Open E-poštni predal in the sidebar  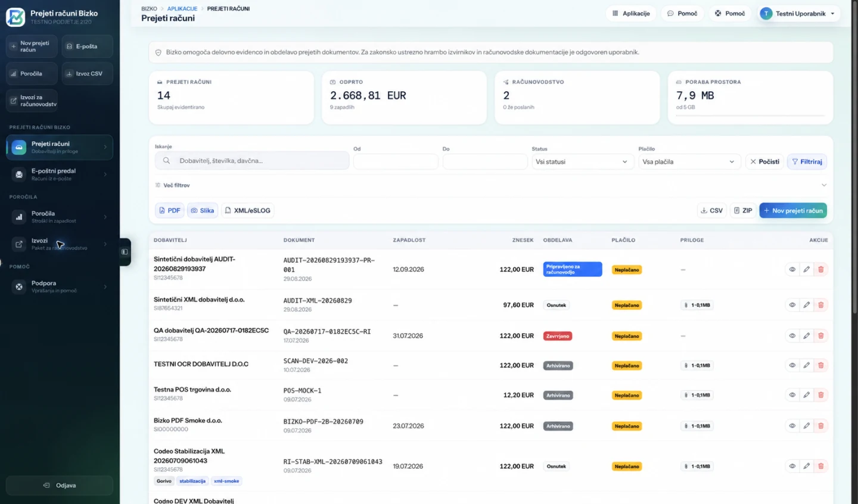point(60,174)
